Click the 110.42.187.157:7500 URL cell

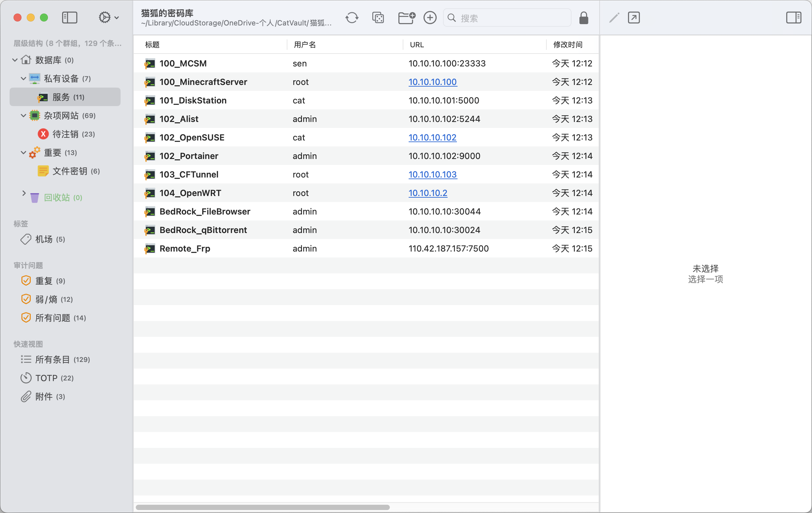click(449, 249)
